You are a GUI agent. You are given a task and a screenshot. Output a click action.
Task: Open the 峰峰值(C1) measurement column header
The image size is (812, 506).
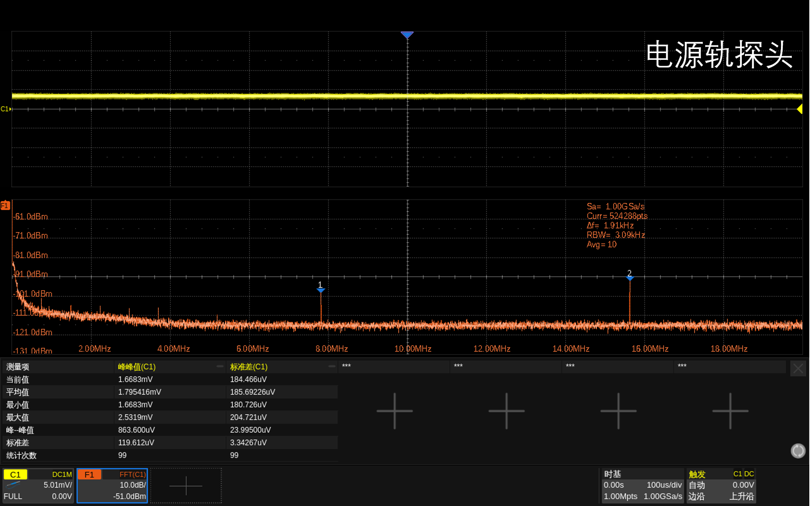[137, 367]
